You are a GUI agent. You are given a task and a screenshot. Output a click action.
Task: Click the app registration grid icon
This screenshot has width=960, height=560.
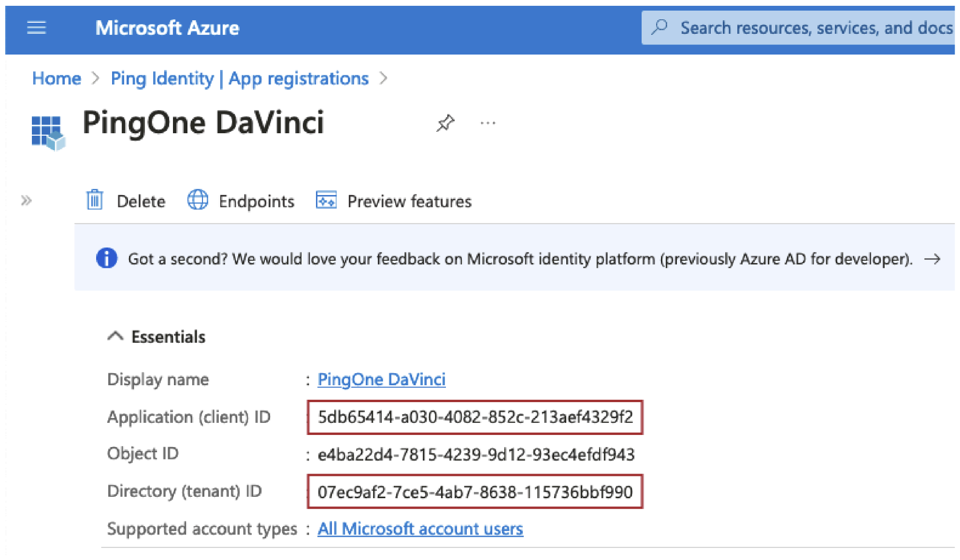(x=48, y=132)
